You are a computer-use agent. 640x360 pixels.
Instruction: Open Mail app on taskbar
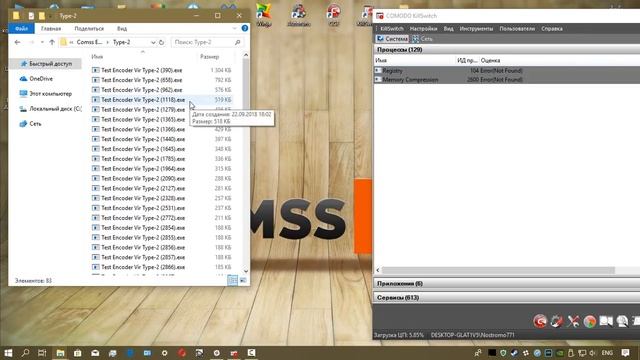tap(95, 353)
